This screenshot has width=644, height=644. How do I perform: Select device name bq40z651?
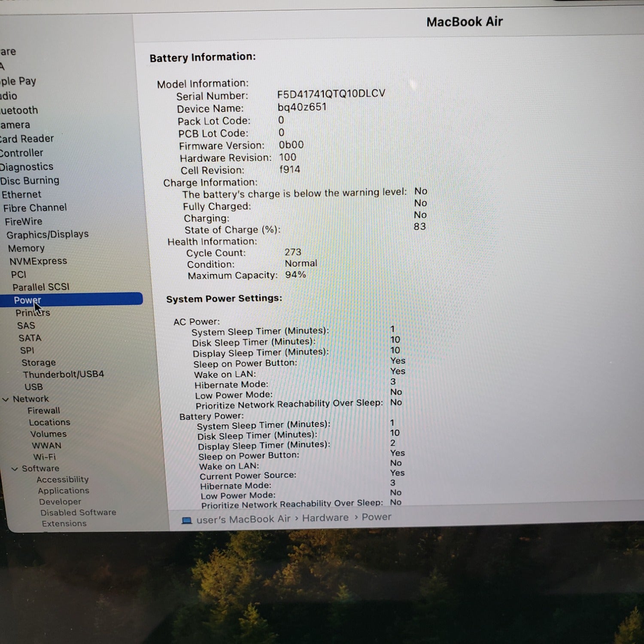point(302,107)
